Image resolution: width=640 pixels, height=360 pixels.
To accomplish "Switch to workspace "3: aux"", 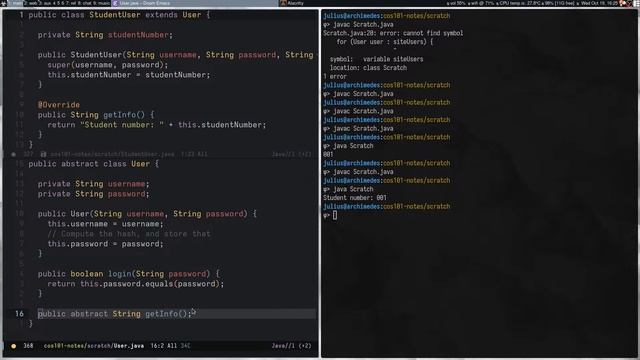I will [46, 3].
